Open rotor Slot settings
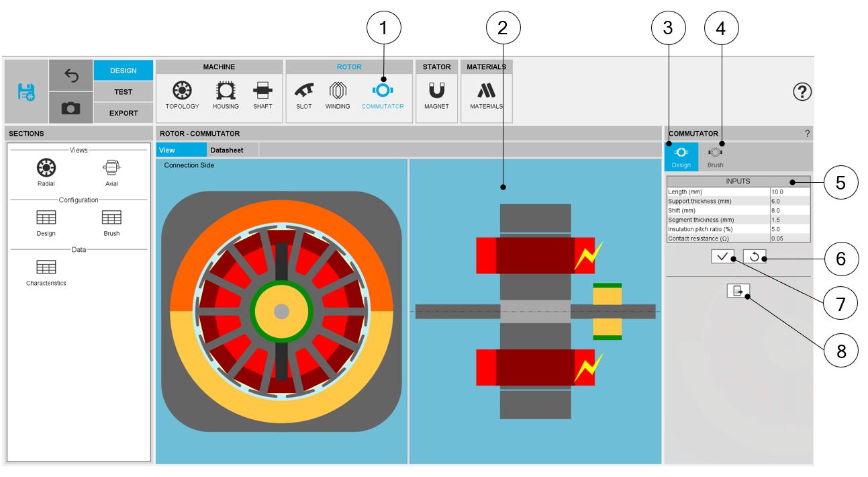Viewport: 868px width, 477px height. point(303,95)
